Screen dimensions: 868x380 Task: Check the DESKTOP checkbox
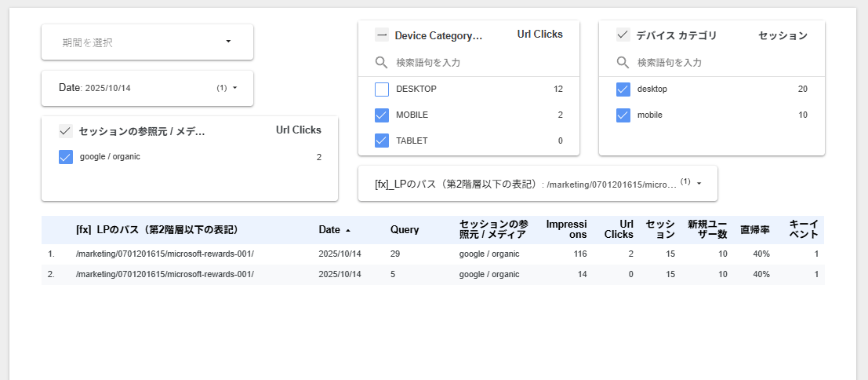(382, 89)
